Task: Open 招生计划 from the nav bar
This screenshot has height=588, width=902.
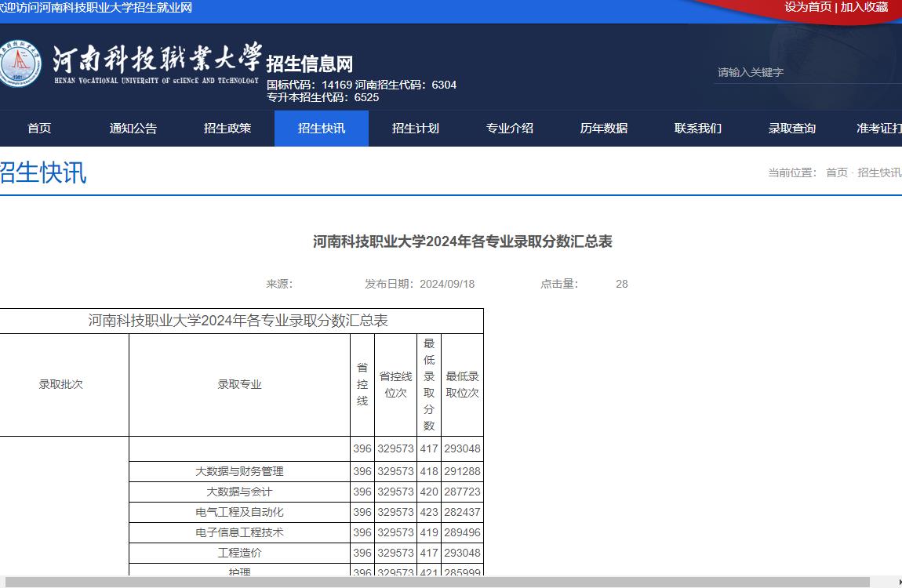Action: click(x=416, y=129)
